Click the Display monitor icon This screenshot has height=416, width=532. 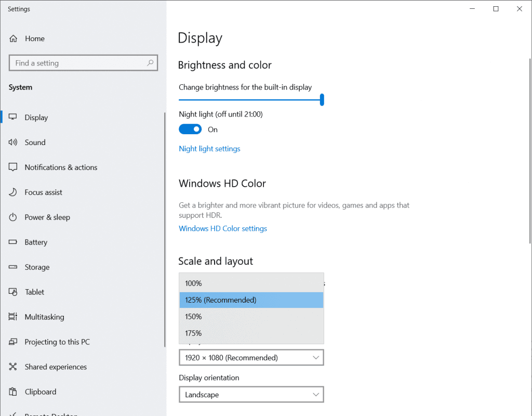(x=13, y=117)
